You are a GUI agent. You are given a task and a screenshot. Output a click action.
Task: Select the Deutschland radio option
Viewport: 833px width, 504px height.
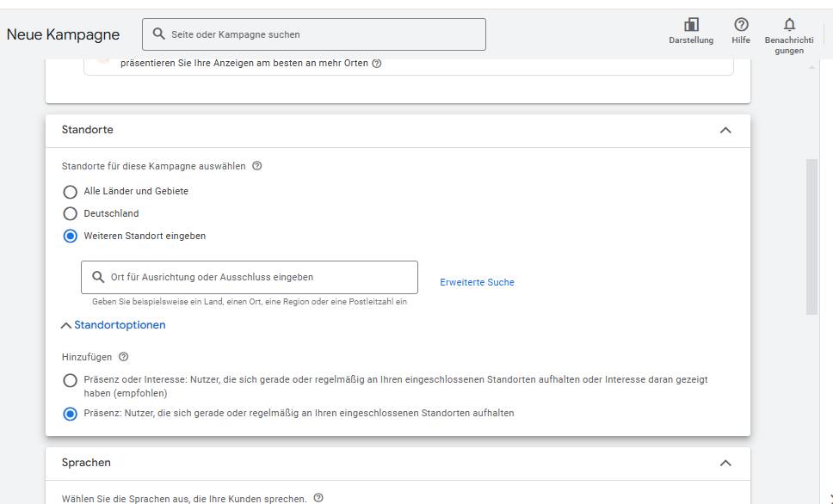tap(70, 213)
